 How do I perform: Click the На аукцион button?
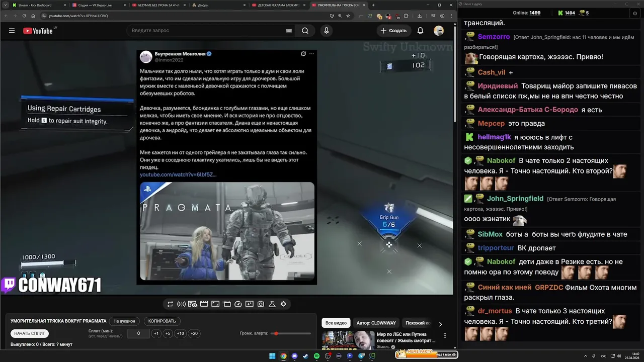pos(124,321)
